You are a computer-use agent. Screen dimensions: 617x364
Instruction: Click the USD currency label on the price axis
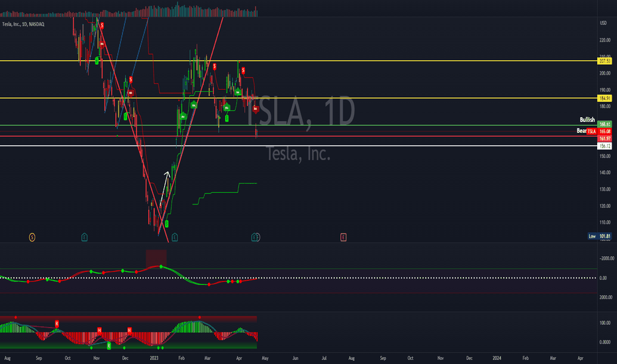click(x=603, y=23)
